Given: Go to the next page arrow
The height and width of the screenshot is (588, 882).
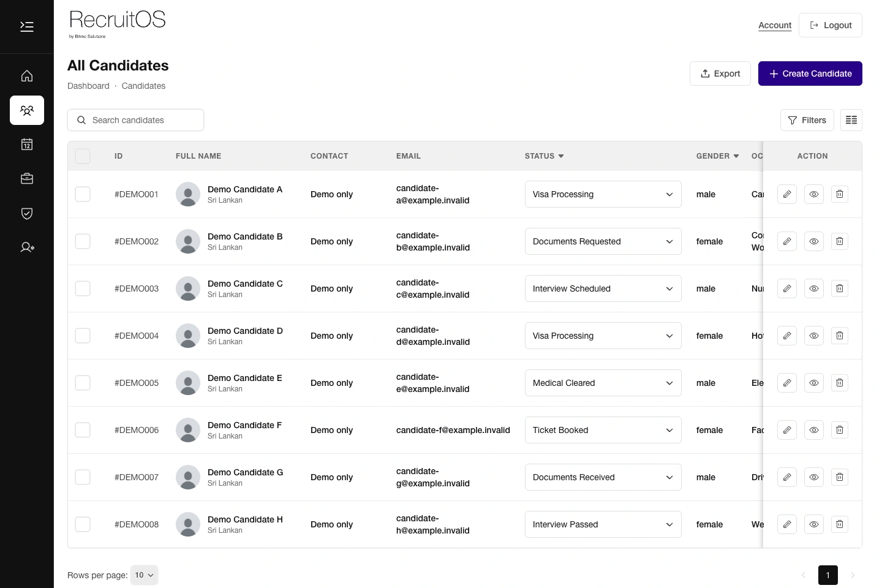Looking at the screenshot, I should pyautogui.click(x=853, y=575).
